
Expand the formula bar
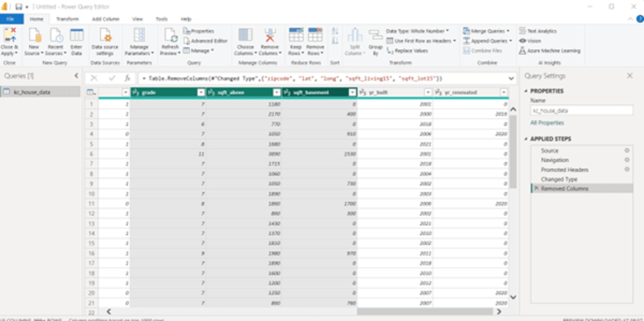510,78
